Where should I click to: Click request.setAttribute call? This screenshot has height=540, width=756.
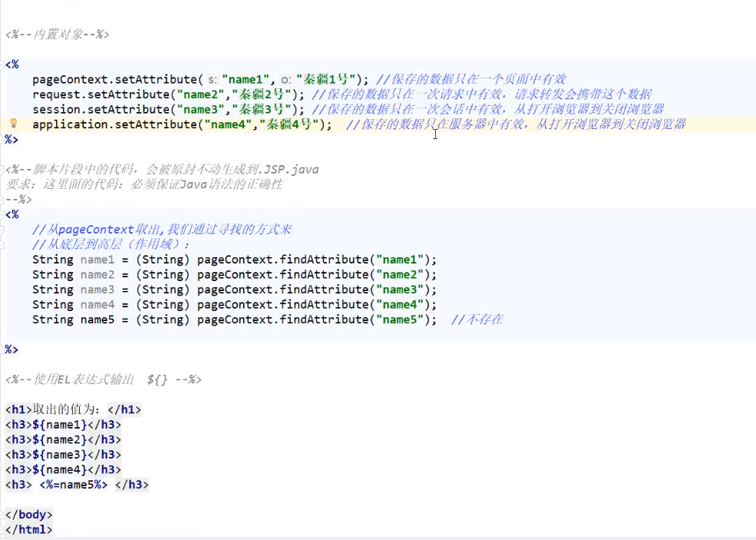coord(101,94)
